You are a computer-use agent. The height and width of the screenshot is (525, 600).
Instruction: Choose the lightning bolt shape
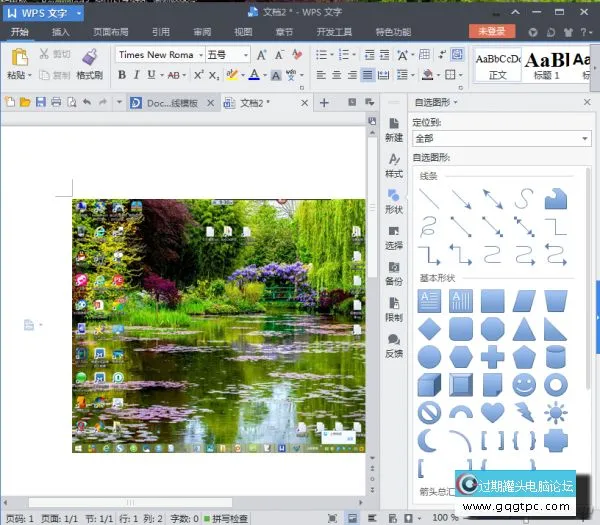(x=524, y=412)
